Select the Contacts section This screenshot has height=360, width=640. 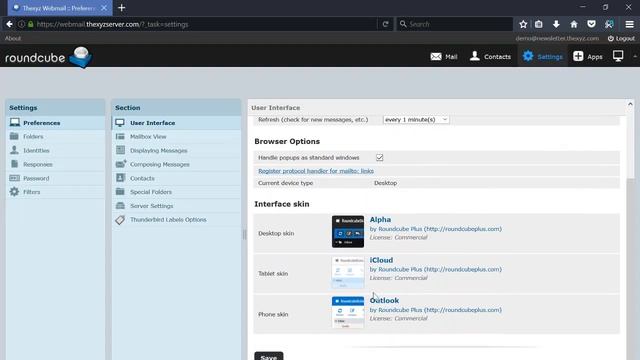click(x=177, y=178)
